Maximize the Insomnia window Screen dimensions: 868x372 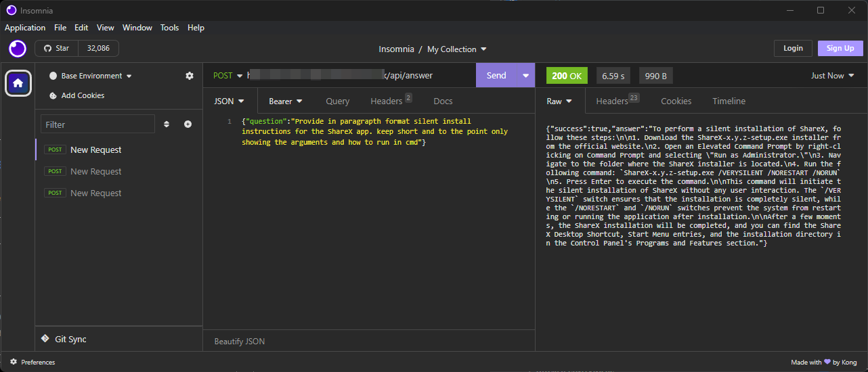pos(821,10)
